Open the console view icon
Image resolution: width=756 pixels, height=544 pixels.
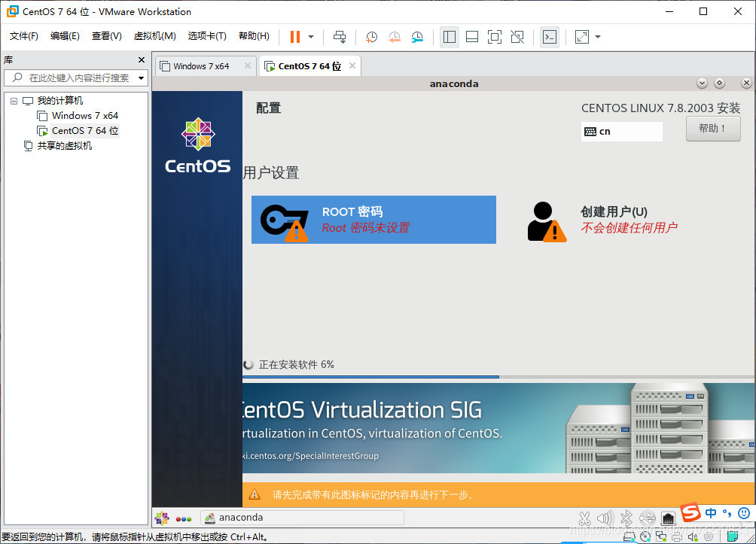point(550,37)
